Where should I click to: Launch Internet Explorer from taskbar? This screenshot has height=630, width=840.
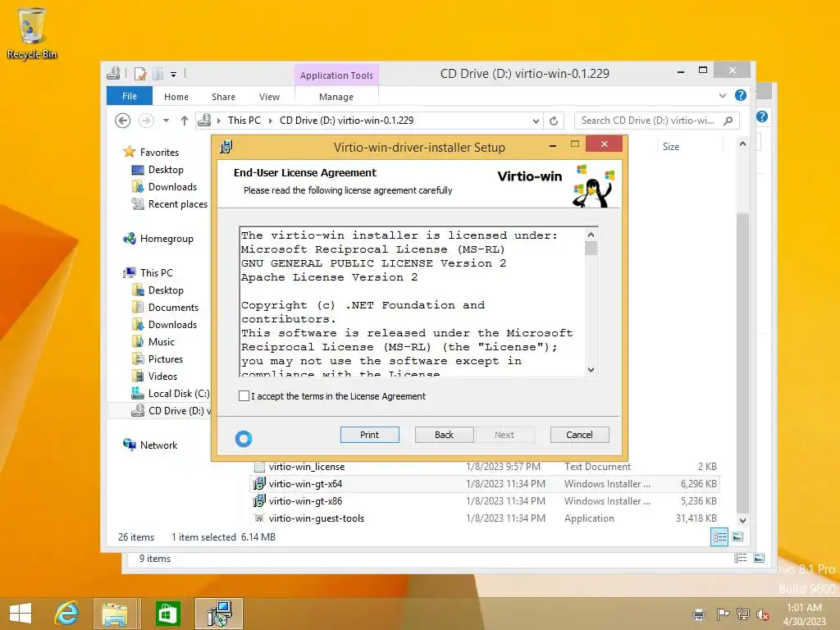point(67,614)
